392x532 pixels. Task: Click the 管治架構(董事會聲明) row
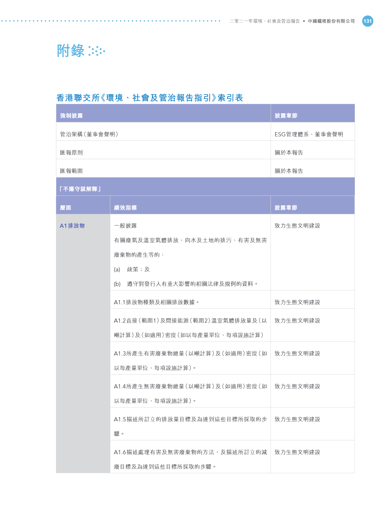(89, 134)
